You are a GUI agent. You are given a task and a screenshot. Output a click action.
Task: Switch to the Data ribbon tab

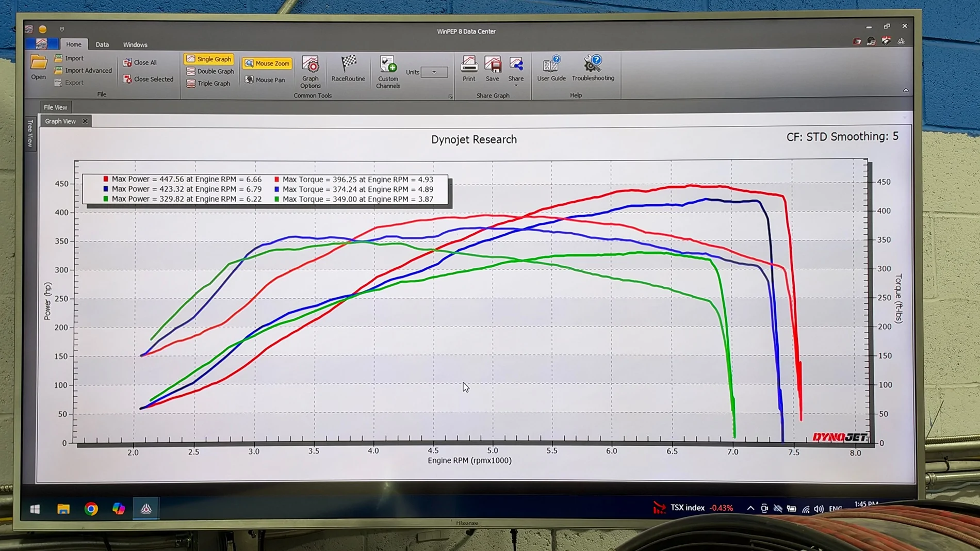[x=102, y=44]
